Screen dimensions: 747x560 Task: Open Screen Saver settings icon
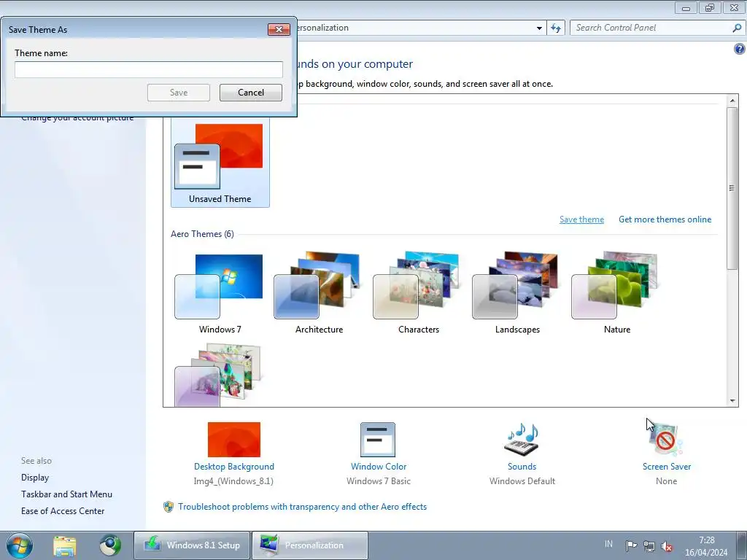pyautogui.click(x=666, y=440)
